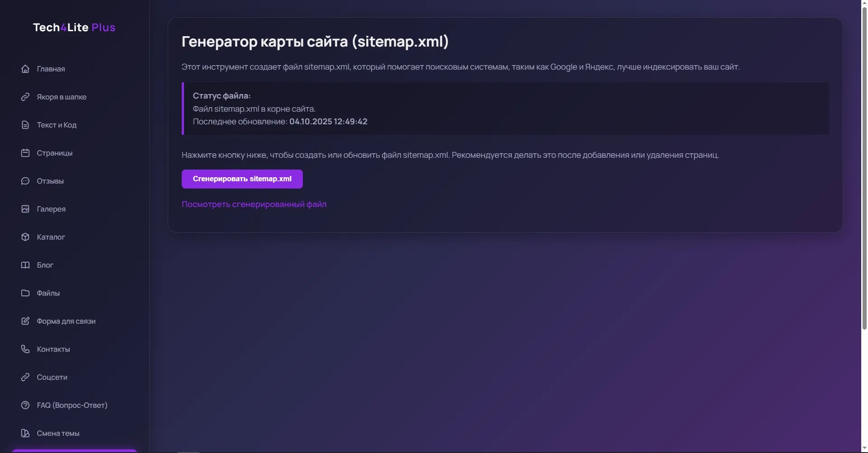Viewport: 868px width, 453px height.
Task: Click the Tech4Lite Plus logo
Action: point(74,28)
